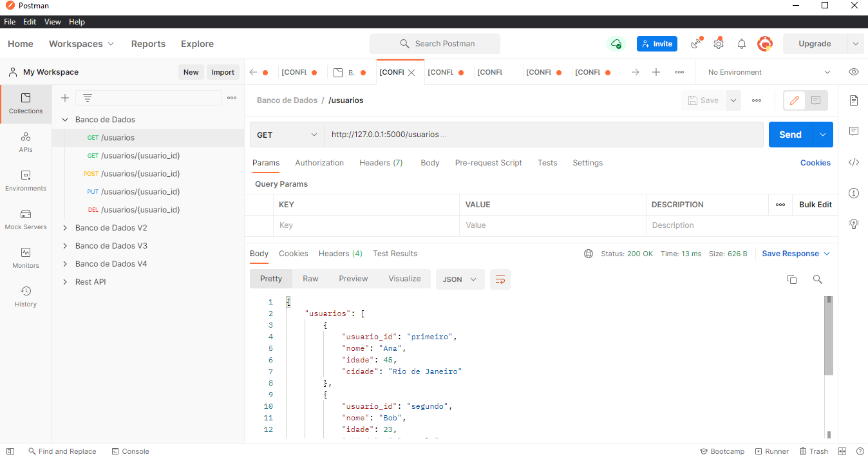
Task: Open the GET method dropdown
Action: [287, 135]
